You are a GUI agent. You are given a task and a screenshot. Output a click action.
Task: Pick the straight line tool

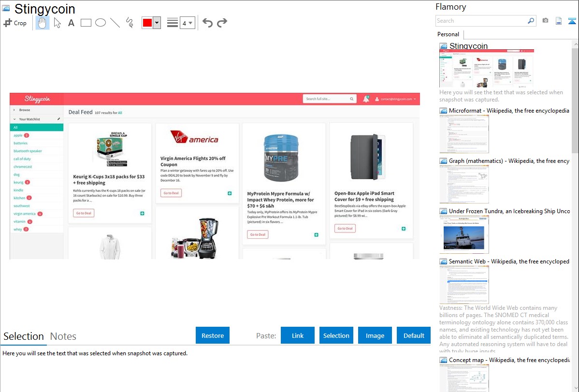click(x=115, y=23)
